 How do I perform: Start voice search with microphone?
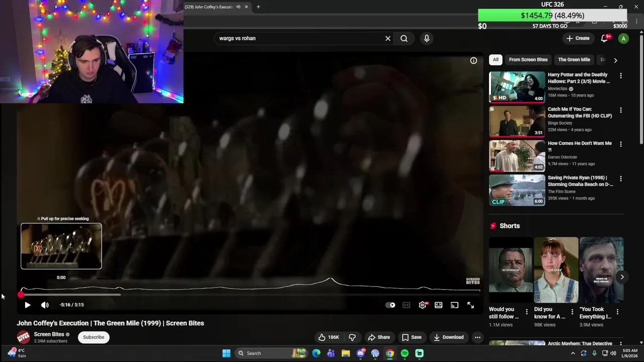(x=427, y=38)
